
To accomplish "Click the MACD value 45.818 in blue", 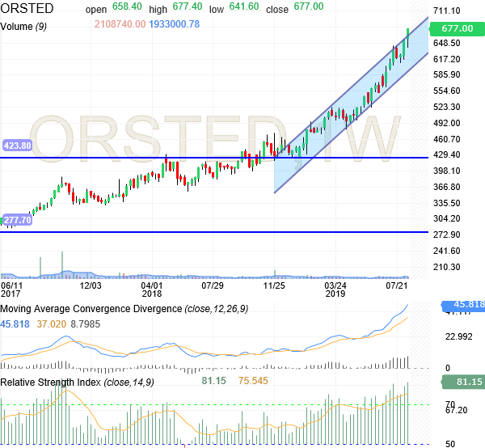I will [15, 324].
